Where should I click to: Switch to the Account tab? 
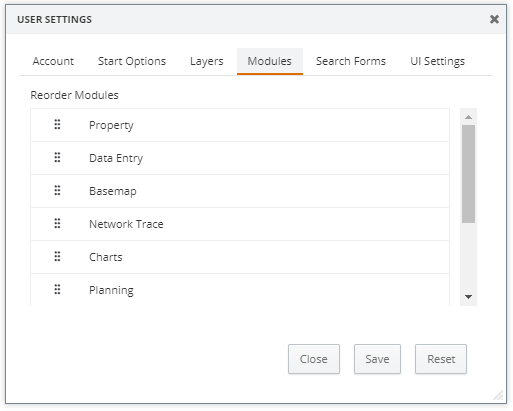coord(53,61)
